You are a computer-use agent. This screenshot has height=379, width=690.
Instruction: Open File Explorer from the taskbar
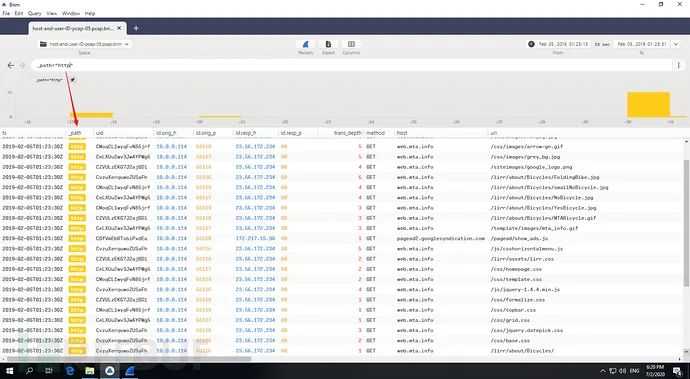coord(90,371)
